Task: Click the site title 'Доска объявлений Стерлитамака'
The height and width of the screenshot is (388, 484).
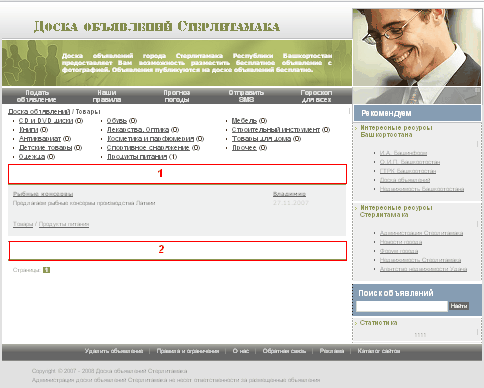Action: point(157,26)
